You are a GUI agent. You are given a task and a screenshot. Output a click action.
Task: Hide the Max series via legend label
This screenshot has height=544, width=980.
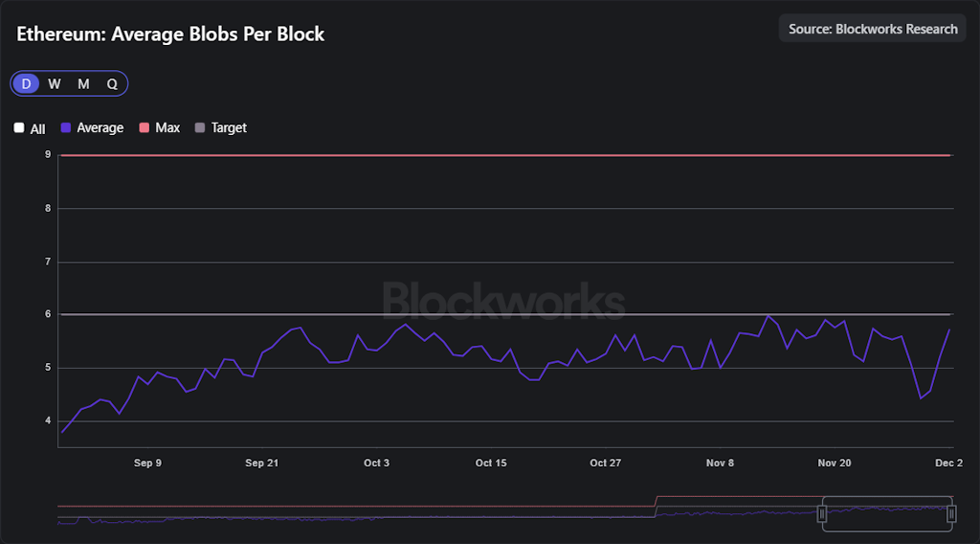point(167,127)
